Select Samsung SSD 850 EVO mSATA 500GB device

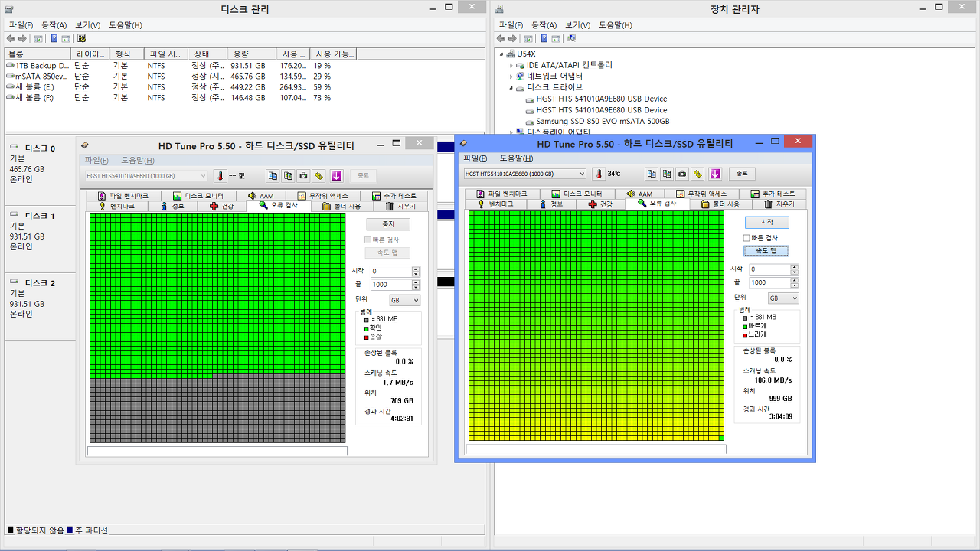click(603, 122)
